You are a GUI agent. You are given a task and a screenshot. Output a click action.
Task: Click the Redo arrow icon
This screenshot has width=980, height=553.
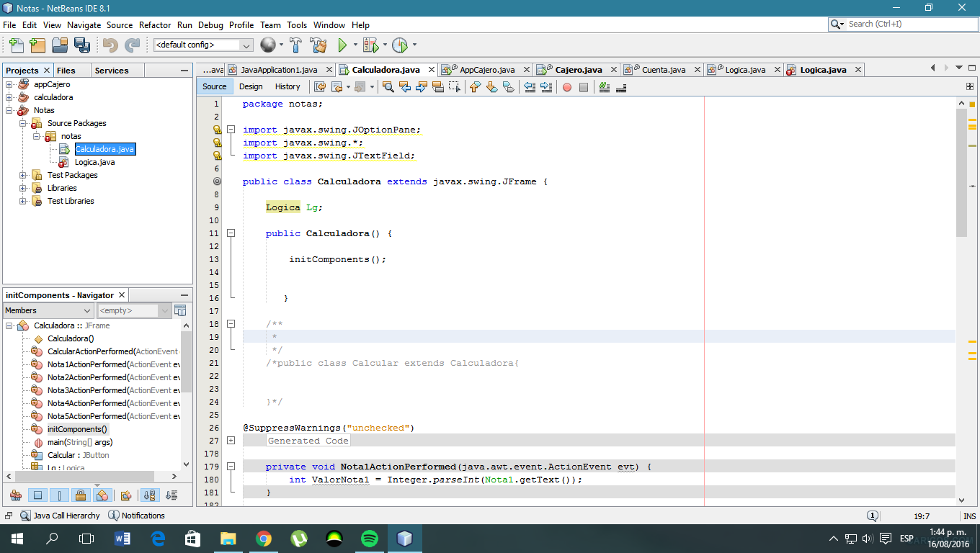click(x=132, y=45)
